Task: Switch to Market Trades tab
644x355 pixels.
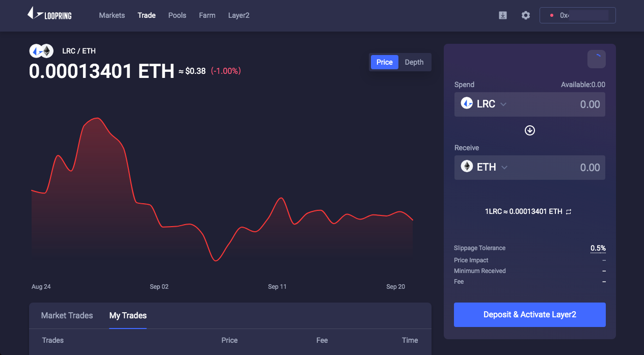Action: pyautogui.click(x=67, y=315)
